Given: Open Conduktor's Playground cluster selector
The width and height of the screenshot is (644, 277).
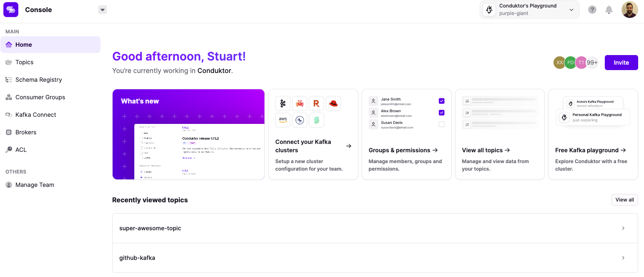Looking at the screenshot, I should [530, 10].
